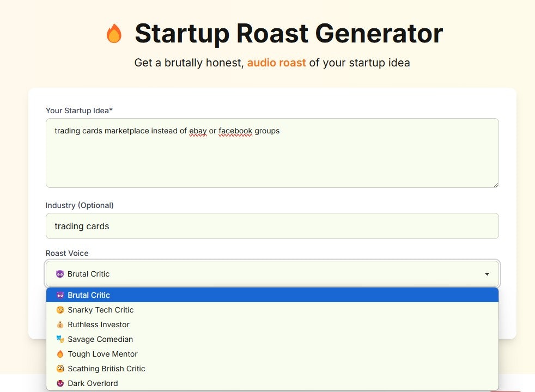Choose the Tough Love Mentor option
This screenshot has height=392, width=535.
tap(272, 353)
